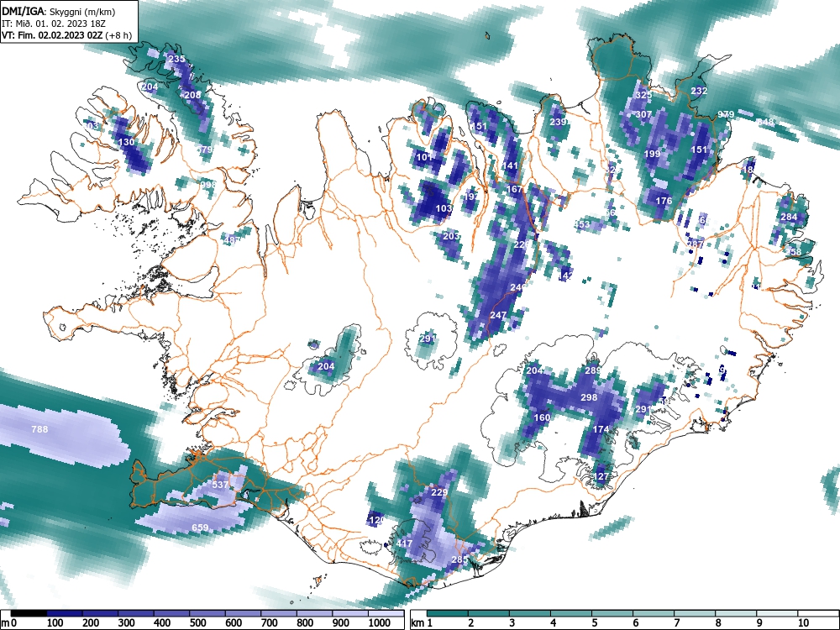Click the 199 visibility value
The width and height of the screenshot is (840, 630).
pyautogui.click(x=652, y=153)
